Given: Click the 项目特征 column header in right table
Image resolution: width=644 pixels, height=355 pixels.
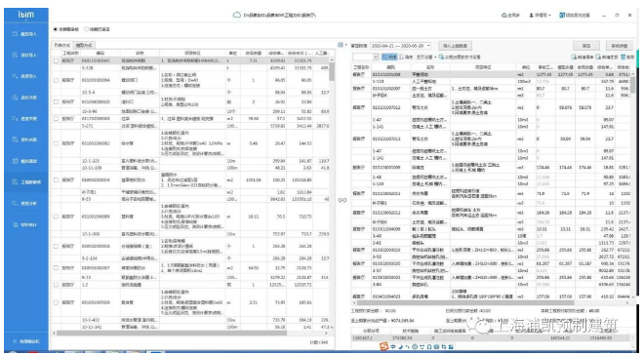Looking at the screenshot, I should tap(483, 67).
